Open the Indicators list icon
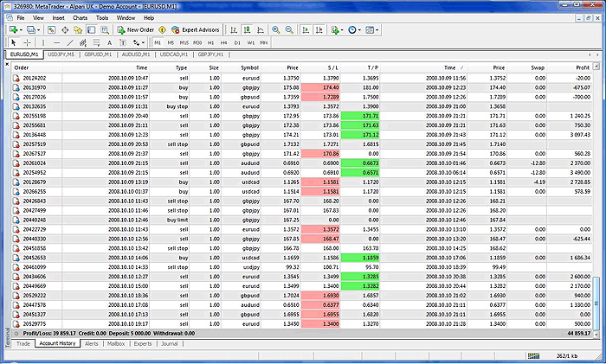The height and width of the screenshot is (364, 606). pos(335,29)
